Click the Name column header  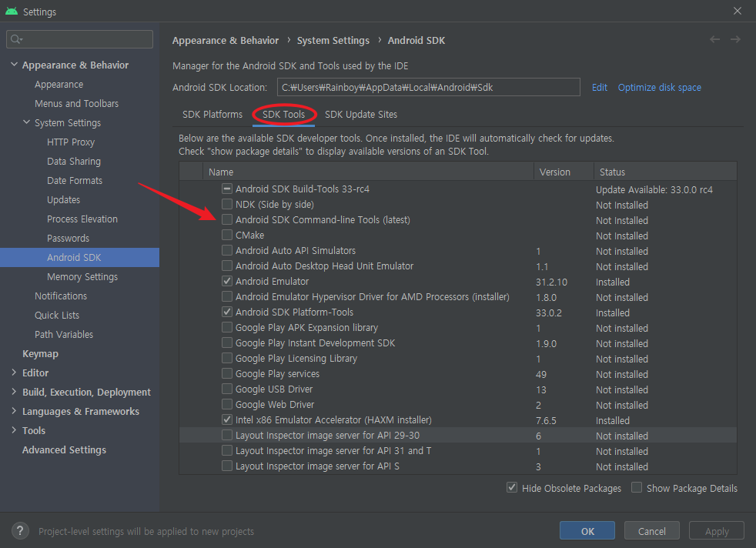pos(368,172)
